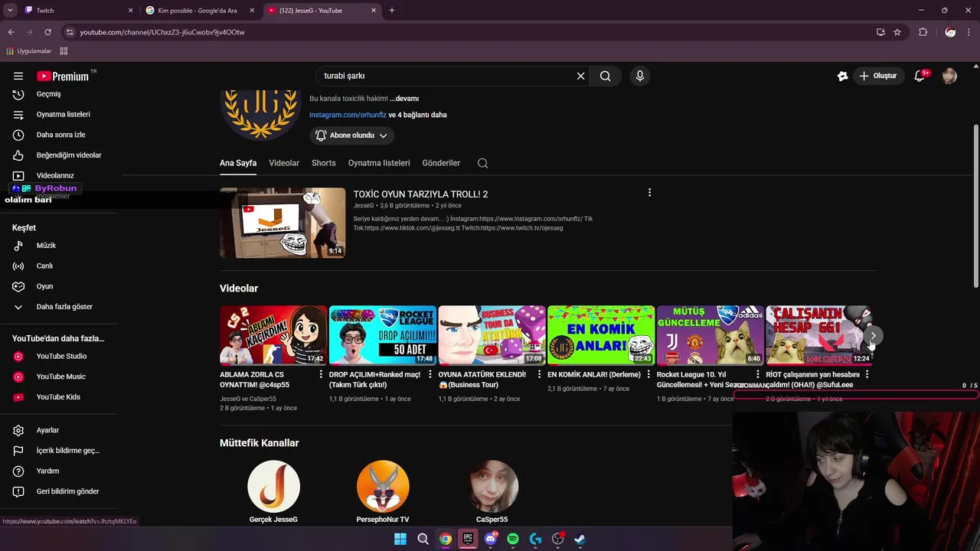Start voice search with the microphone icon

(640, 76)
